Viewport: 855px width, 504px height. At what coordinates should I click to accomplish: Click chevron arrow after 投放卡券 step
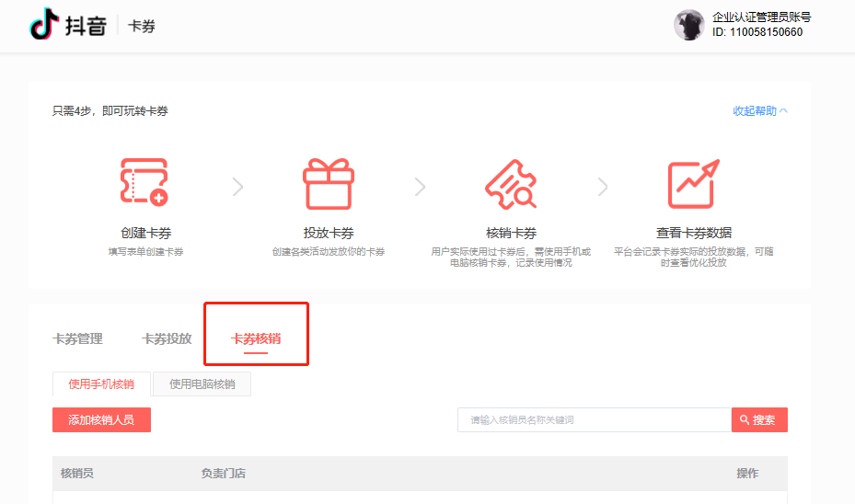click(420, 187)
